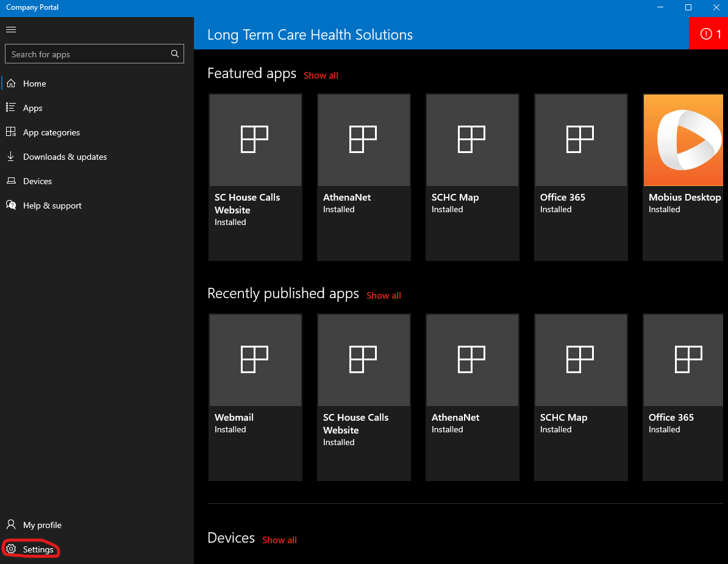Click the My profile person icon

11,524
